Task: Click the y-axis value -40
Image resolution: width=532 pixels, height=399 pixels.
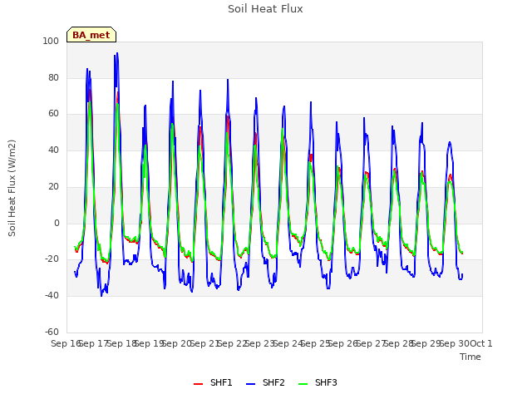Action: (x=52, y=296)
